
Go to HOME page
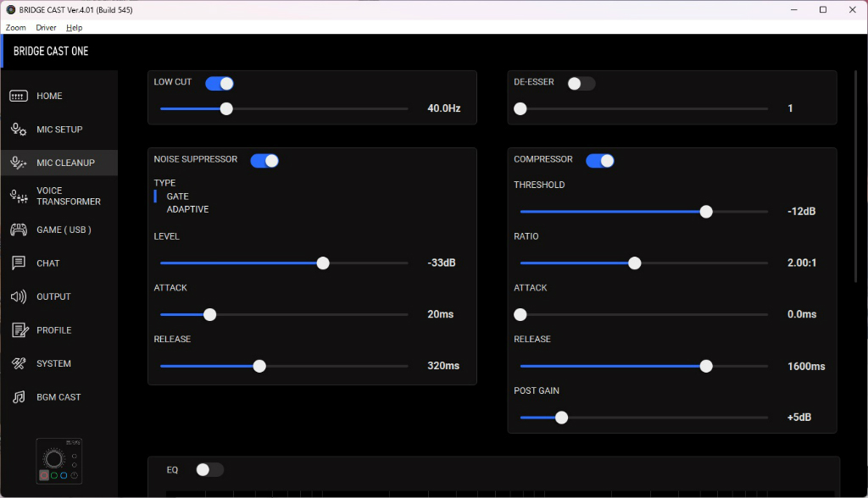point(49,97)
